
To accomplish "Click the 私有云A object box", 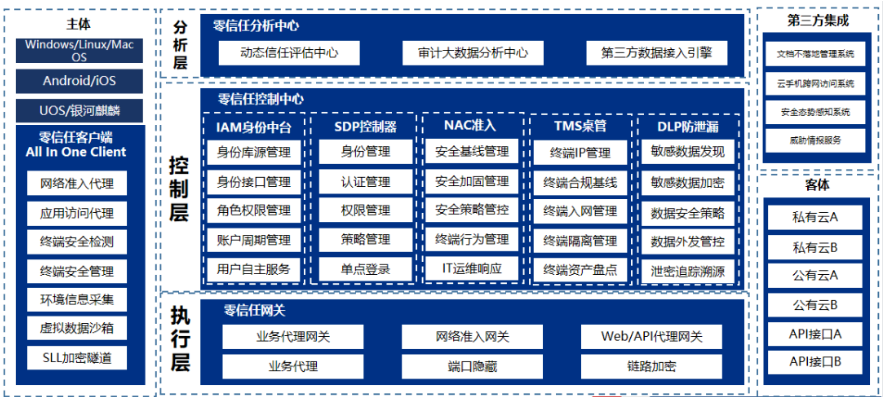I will point(814,217).
